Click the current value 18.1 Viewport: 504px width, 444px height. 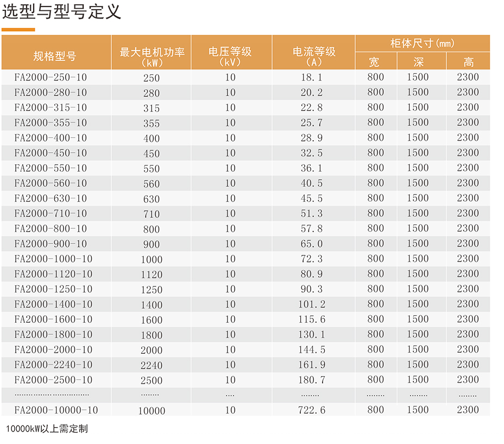(x=312, y=78)
